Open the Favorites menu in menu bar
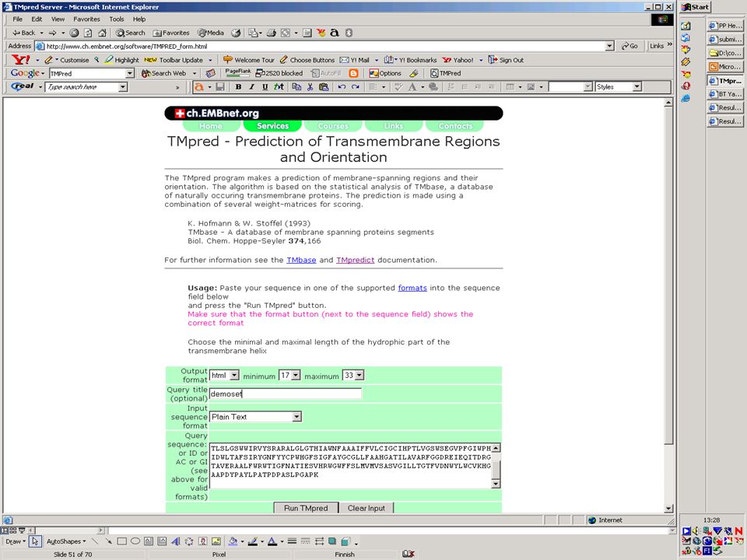The image size is (747, 560). 86,19
